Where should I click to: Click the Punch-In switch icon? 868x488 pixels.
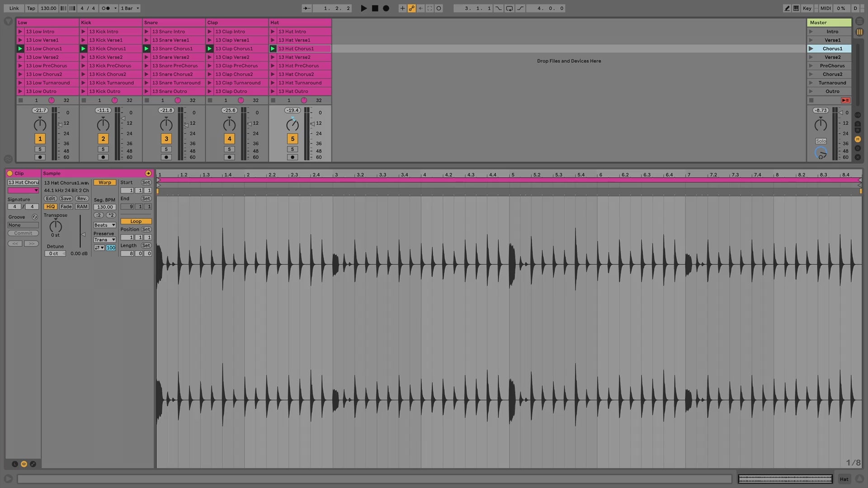pyautogui.click(x=499, y=8)
